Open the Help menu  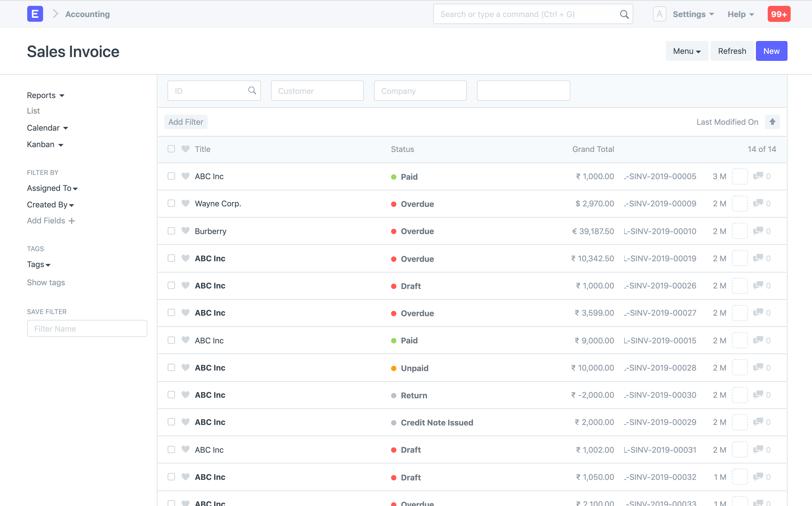point(740,14)
